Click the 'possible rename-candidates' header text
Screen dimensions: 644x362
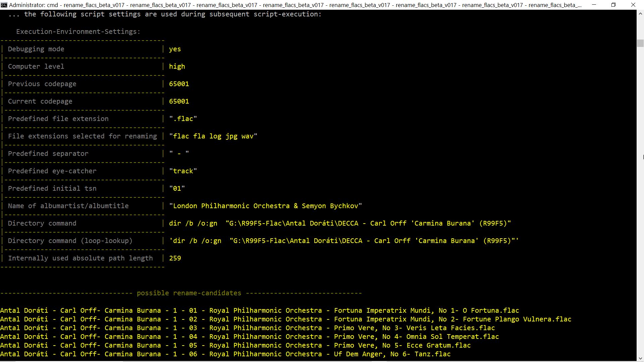[x=189, y=293]
